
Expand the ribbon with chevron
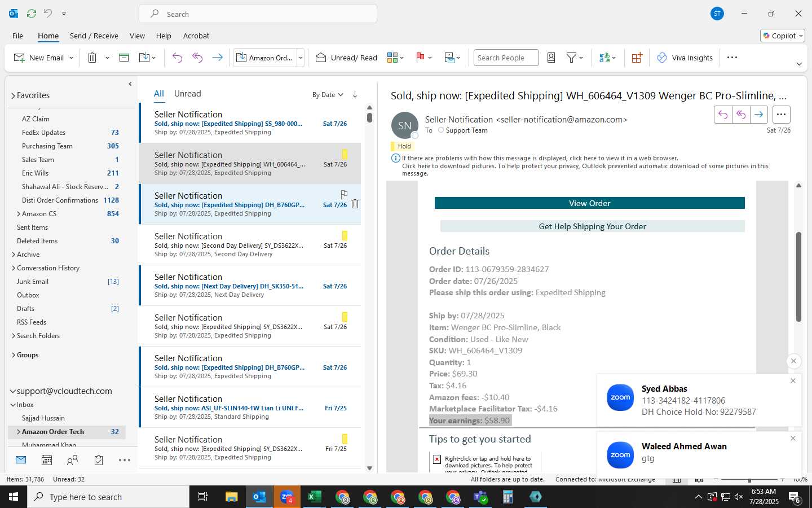click(x=799, y=64)
